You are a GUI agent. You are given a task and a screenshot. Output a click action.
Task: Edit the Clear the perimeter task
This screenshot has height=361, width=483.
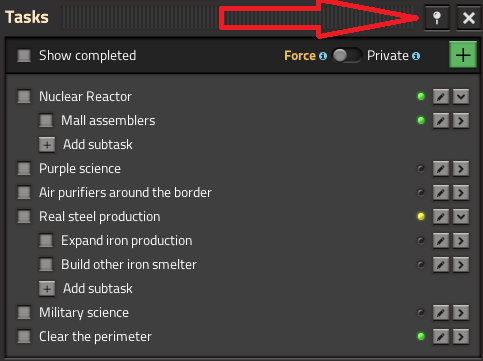click(441, 337)
